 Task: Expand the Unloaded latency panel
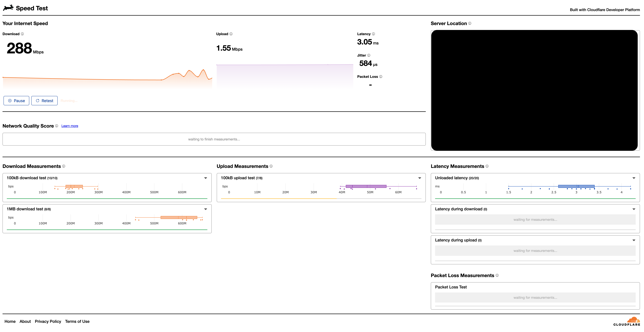click(x=634, y=178)
